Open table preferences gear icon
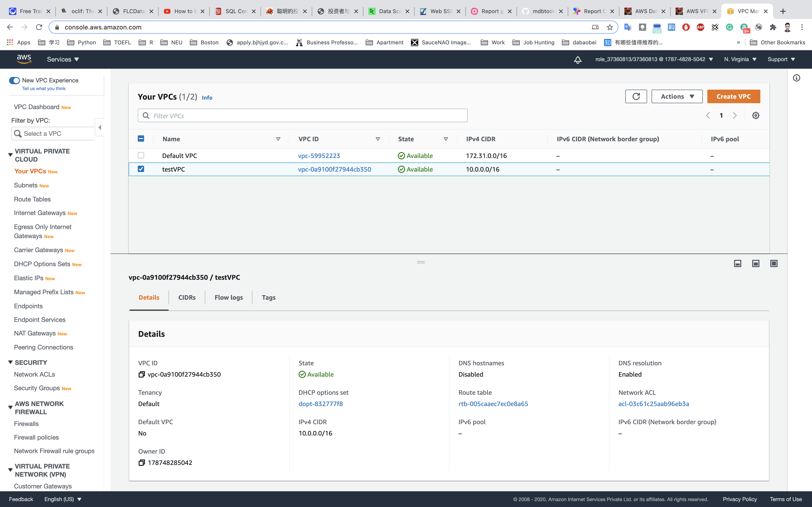The width and height of the screenshot is (812, 507). click(x=755, y=115)
